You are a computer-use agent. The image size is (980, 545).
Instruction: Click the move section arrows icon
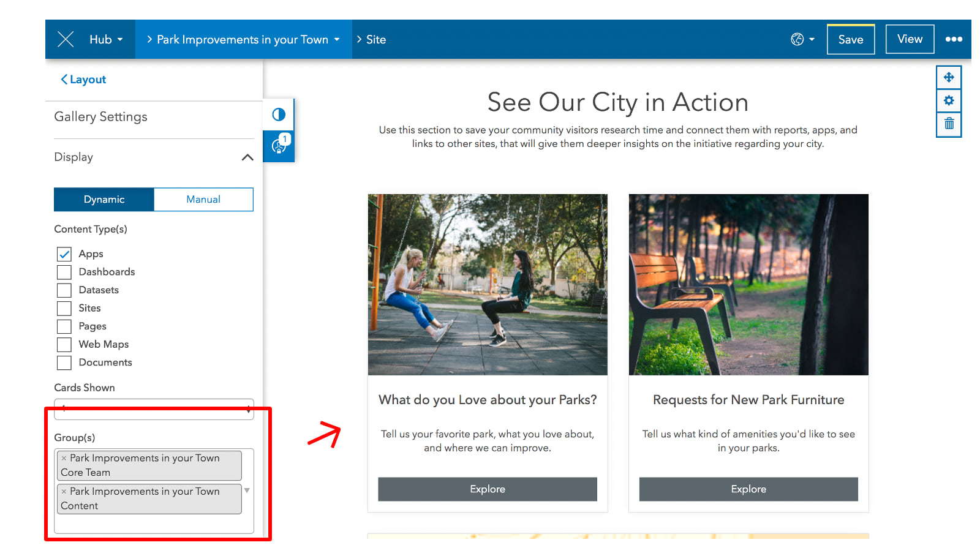pyautogui.click(x=949, y=77)
